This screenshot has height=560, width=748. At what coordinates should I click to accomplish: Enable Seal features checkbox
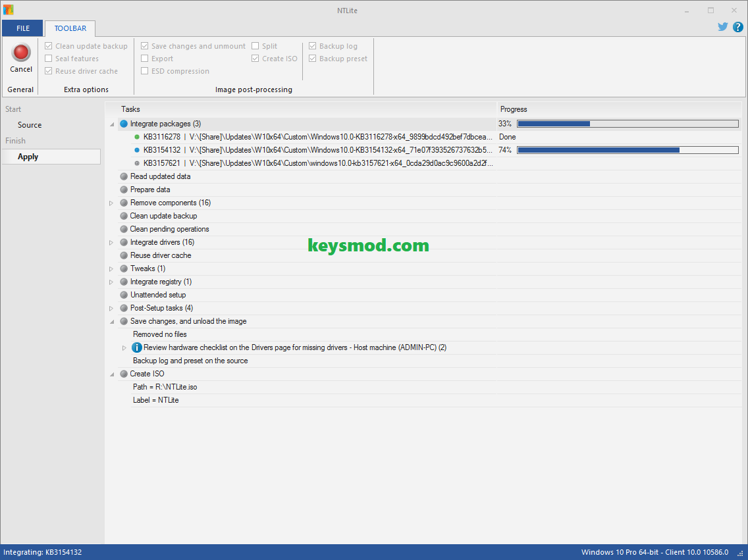tap(48, 58)
